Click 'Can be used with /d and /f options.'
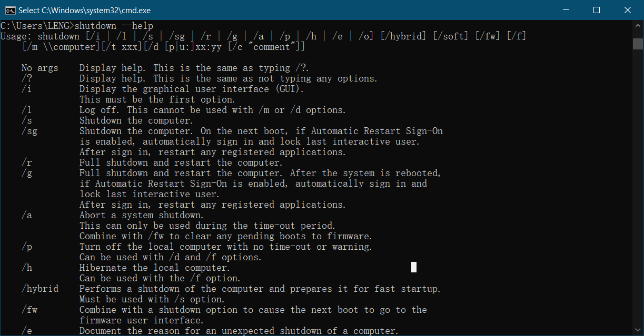Screen dimensions: 644x336 [171, 257]
